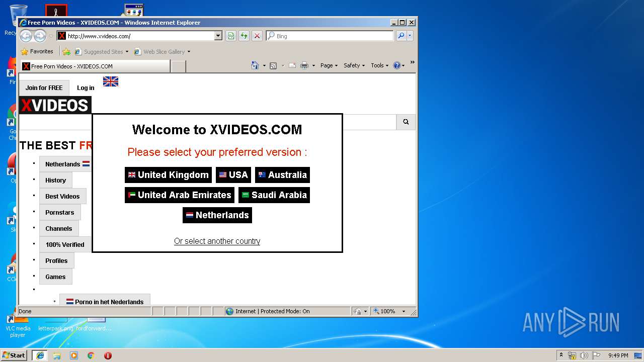
Task: Choose the USA version
Action: pos(233,175)
